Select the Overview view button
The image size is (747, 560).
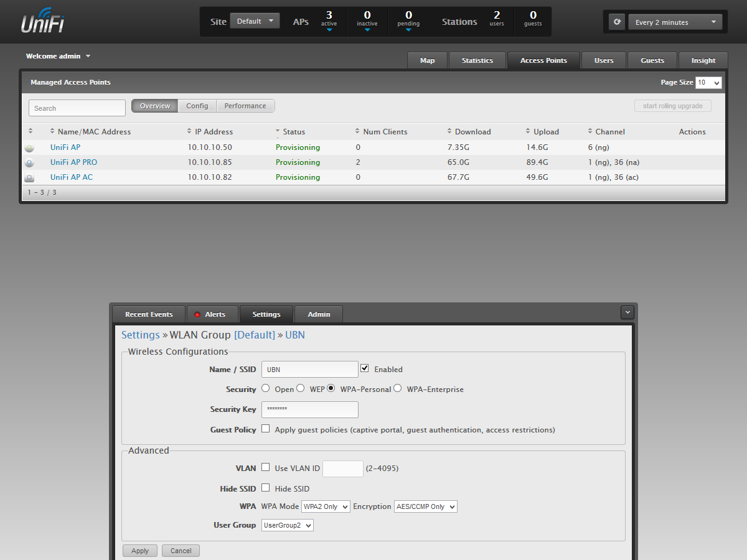155,106
